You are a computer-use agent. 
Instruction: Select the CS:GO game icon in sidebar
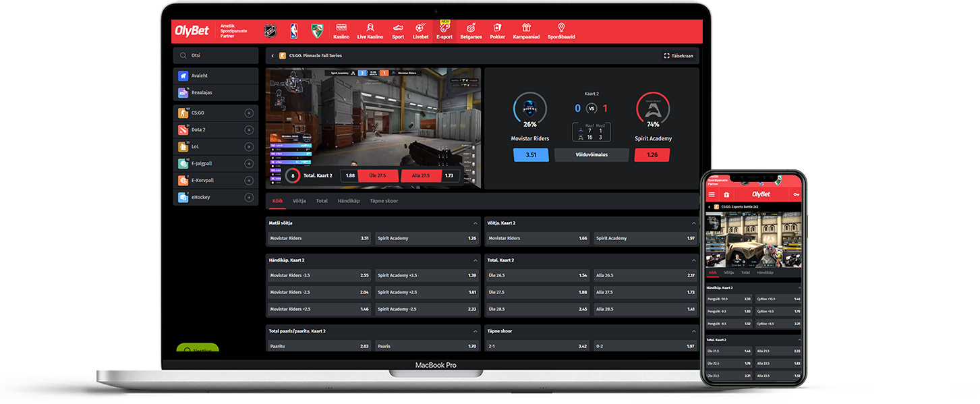(183, 113)
